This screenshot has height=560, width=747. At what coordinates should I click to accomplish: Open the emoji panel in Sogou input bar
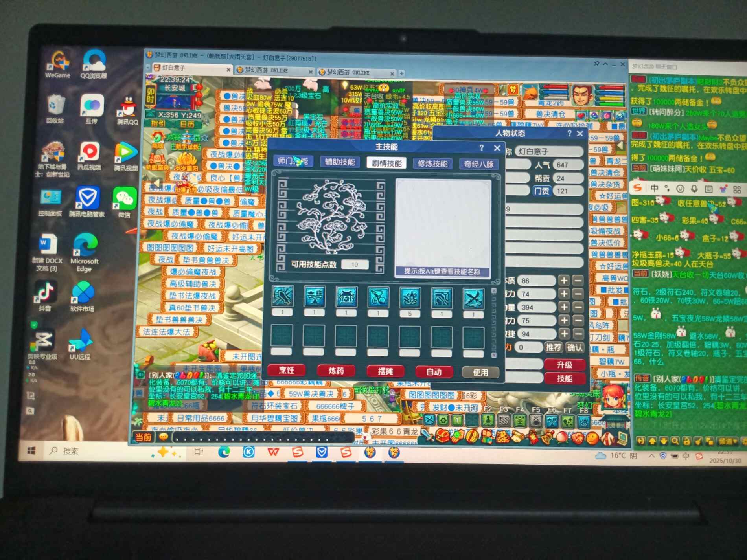point(680,189)
